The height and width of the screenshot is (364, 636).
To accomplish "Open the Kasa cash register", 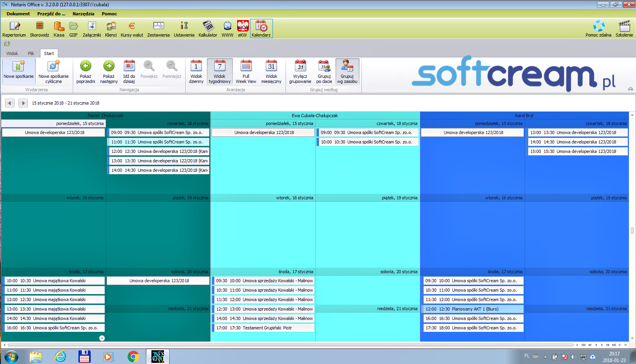I will click(59, 29).
